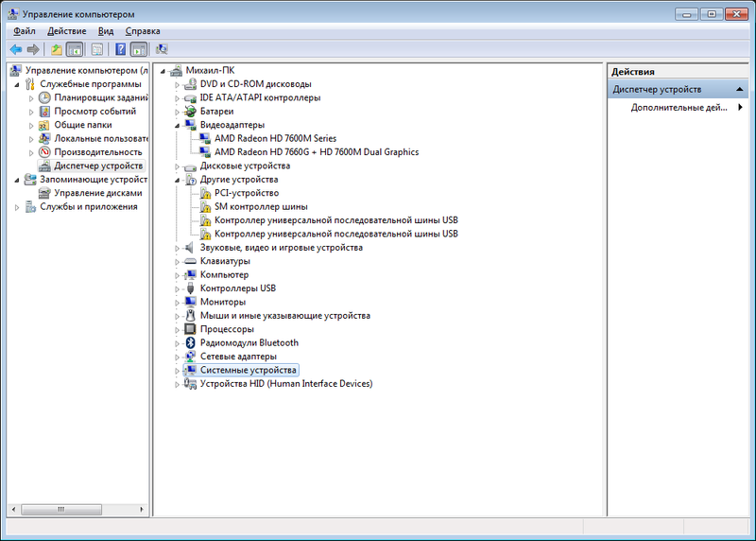Screen dimensions: 756x541
Task: Click the clock icon for Планировщик заданий
Action: tap(44, 97)
